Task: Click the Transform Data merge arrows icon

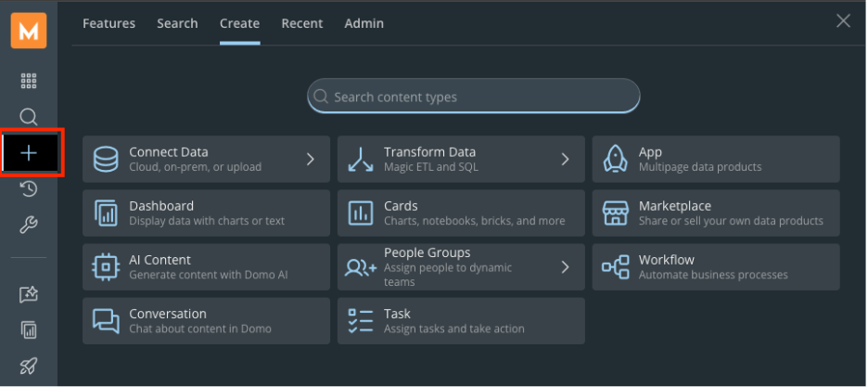Action: tap(361, 160)
